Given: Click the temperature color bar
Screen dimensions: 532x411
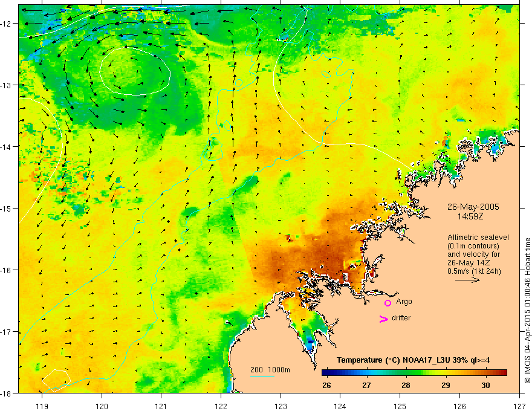Looking at the screenshot, I should 414,372.
